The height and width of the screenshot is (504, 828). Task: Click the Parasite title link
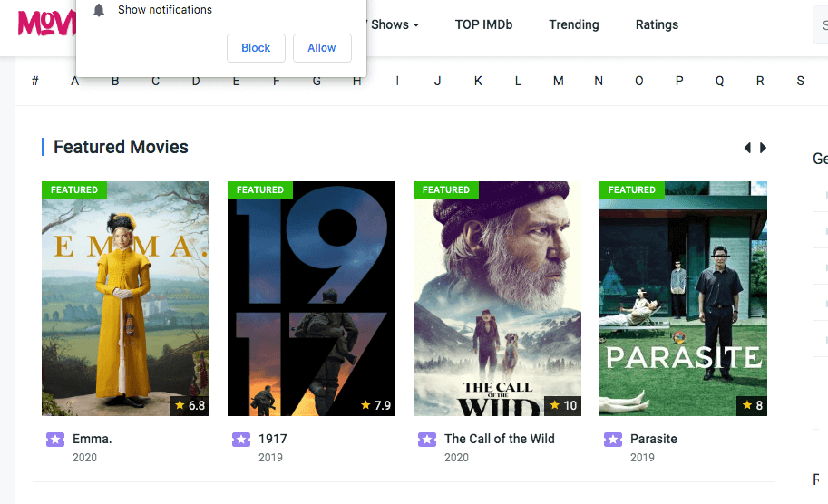pos(653,439)
